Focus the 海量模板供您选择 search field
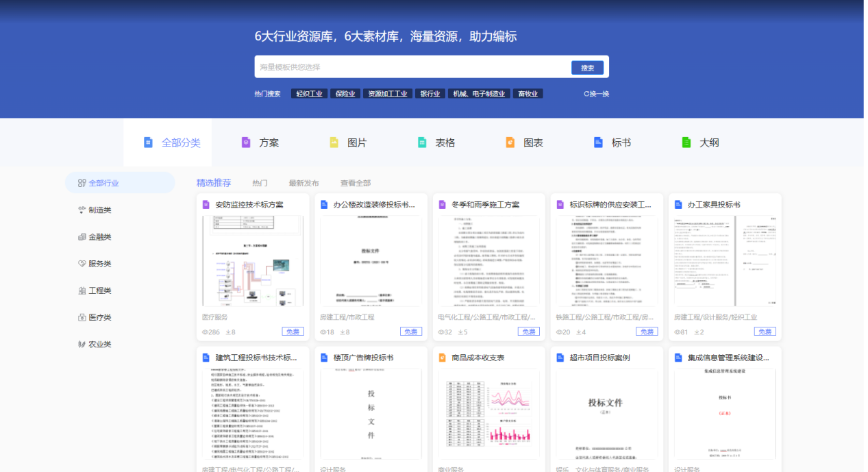 (411, 67)
